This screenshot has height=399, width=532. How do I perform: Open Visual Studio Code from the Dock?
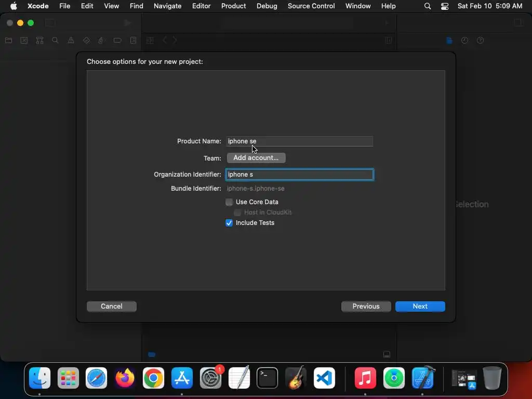point(324,378)
